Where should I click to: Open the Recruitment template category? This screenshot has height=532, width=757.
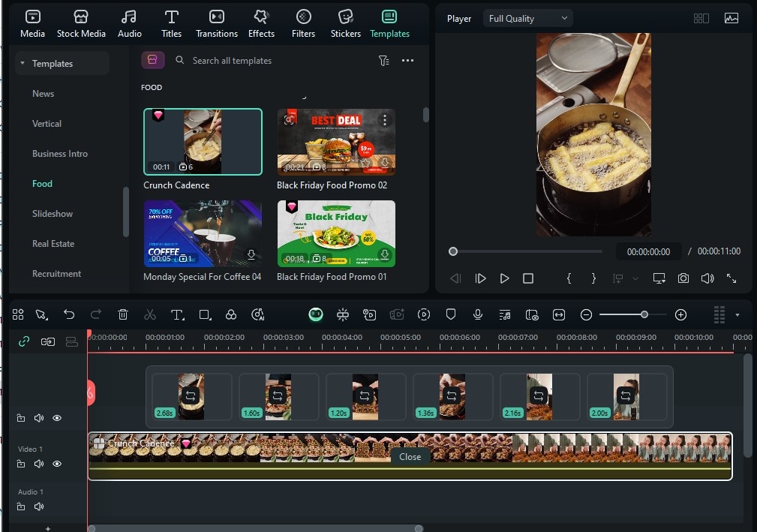tap(56, 274)
